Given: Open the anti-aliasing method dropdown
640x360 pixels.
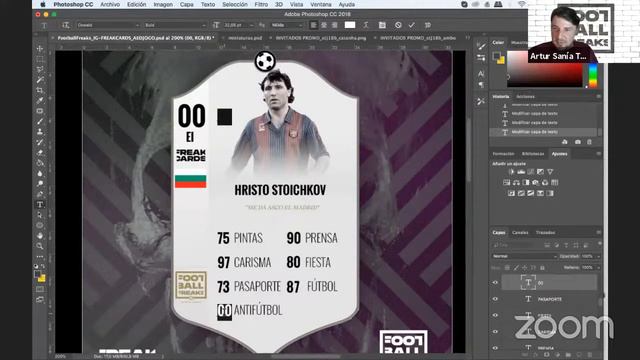Looking at the screenshot, I should pos(287,25).
